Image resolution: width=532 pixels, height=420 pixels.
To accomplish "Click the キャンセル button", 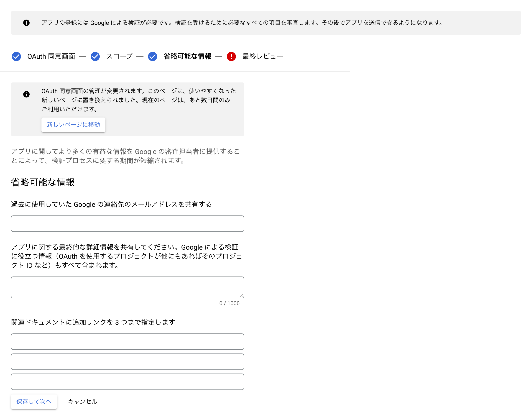I will pos(83,401).
